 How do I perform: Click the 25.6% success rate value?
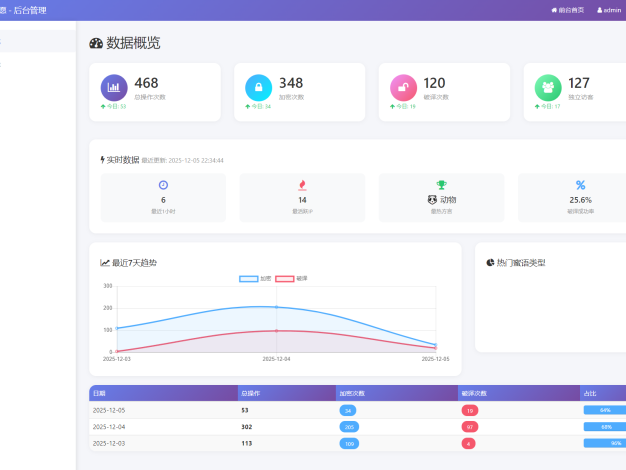pos(580,200)
